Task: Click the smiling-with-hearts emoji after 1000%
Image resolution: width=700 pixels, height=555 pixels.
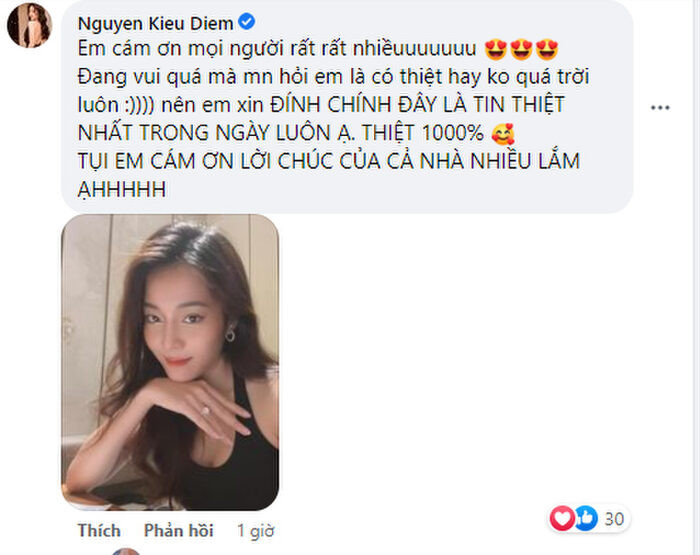Action: click(503, 134)
